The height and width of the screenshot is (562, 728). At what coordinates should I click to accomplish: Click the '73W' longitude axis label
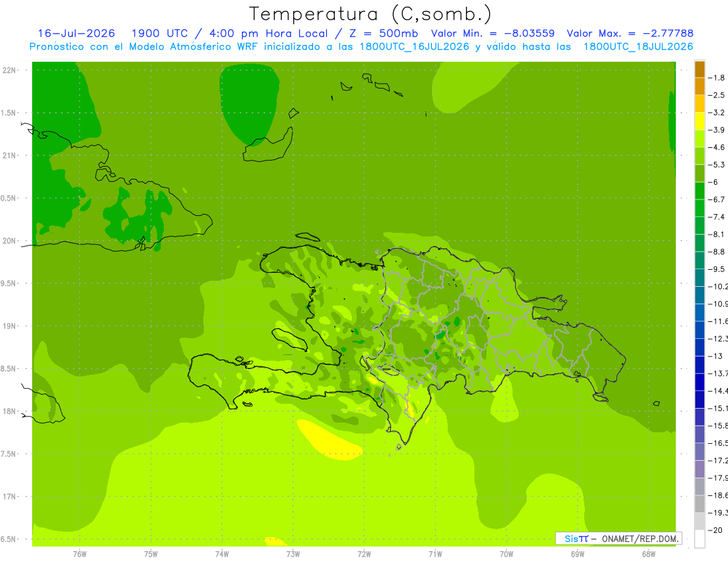(x=293, y=554)
